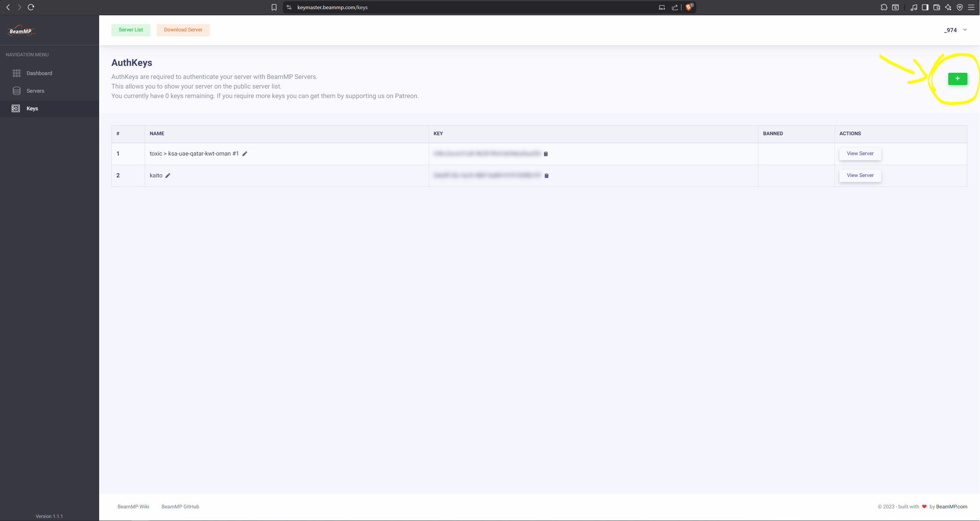Reload the page in browser
Image resolution: width=980 pixels, height=521 pixels.
tap(31, 7)
